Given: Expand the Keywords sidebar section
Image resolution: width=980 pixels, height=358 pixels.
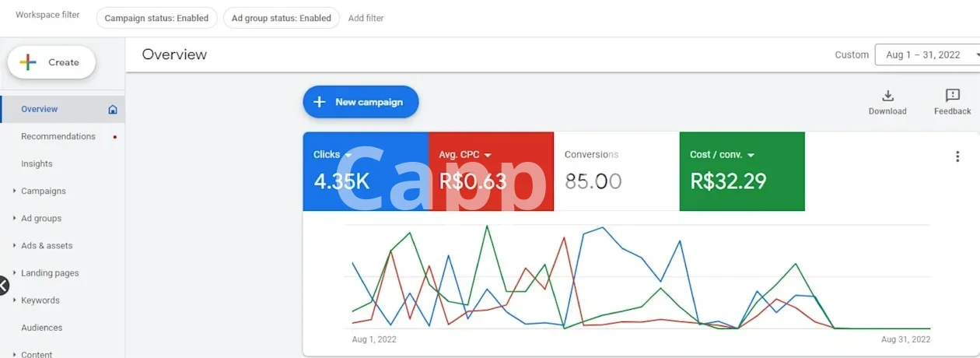Looking at the screenshot, I should tap(15, 300).
